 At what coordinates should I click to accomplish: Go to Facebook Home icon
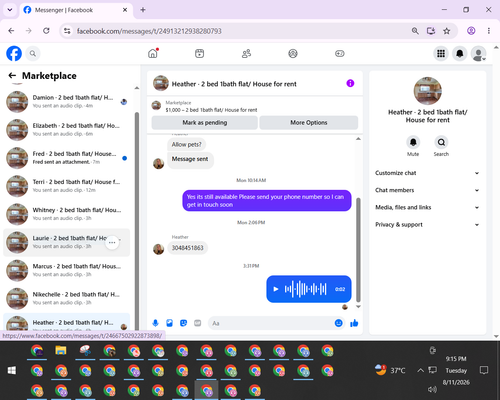(x=153, y=53)
